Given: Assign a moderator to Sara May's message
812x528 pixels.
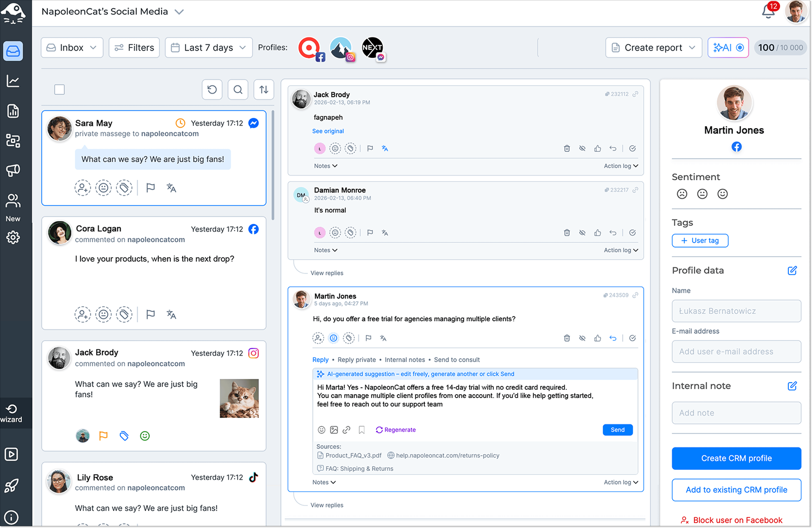Looking at the screenshot, I should [x=83, y=188].
